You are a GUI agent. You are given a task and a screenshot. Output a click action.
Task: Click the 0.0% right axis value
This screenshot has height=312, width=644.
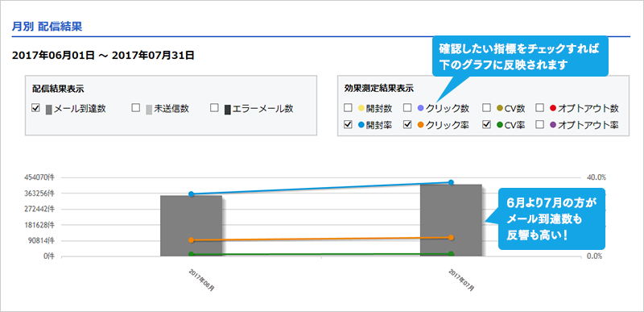click(x=594, y=256)
